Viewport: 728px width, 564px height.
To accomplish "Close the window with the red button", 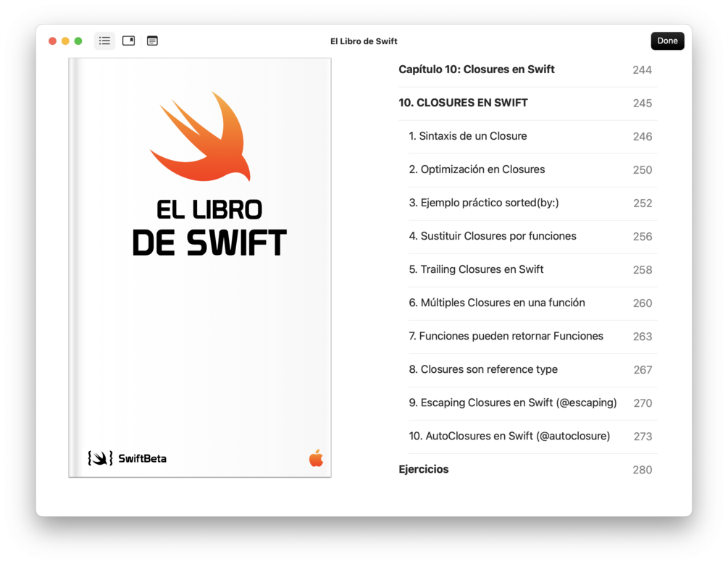I will click(x=52, y=41).
